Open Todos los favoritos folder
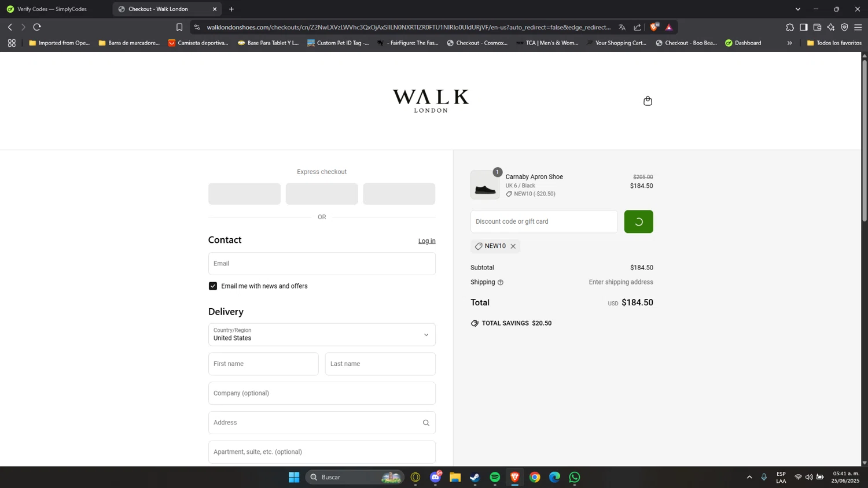This screenshot has width=868, height=488. point(834,43)
